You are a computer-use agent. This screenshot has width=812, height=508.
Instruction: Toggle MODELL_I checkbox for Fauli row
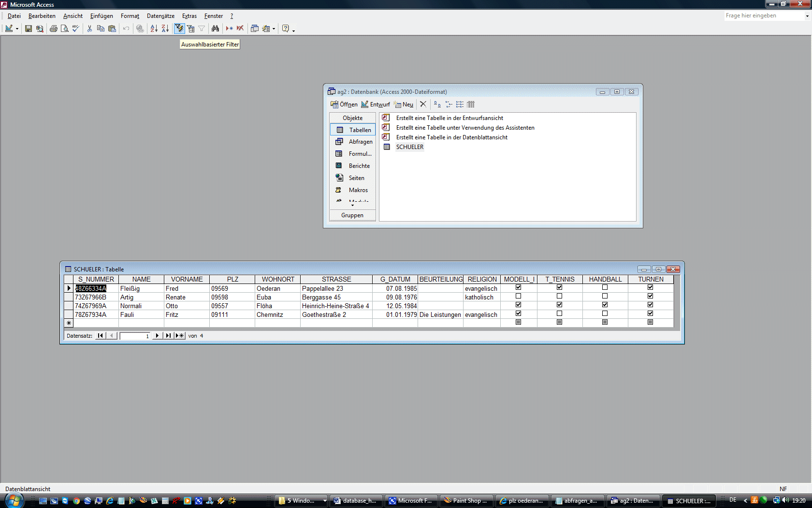pos(519,314)
